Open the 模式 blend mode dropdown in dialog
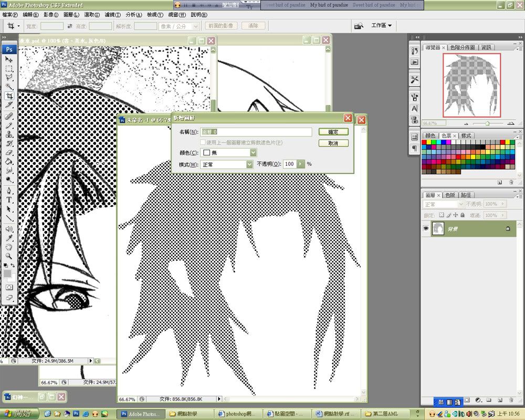 click(x=249, y=164)
